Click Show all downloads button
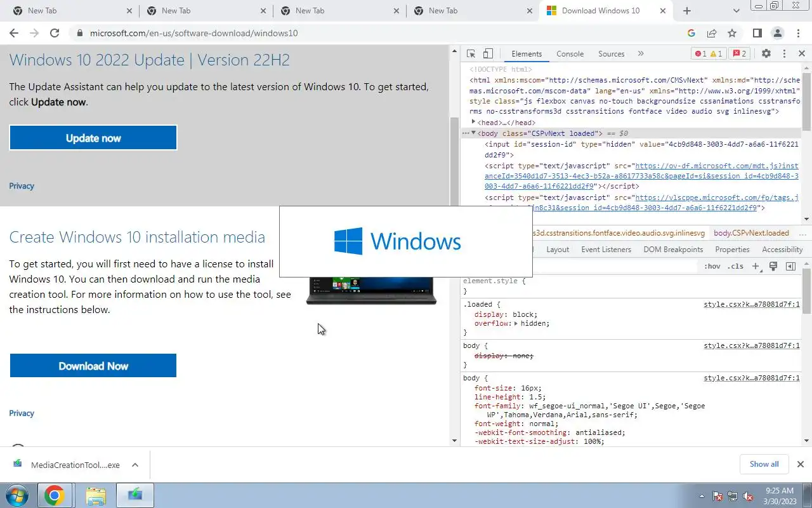This screenshot has width=812, height=508. click(764, 464)
